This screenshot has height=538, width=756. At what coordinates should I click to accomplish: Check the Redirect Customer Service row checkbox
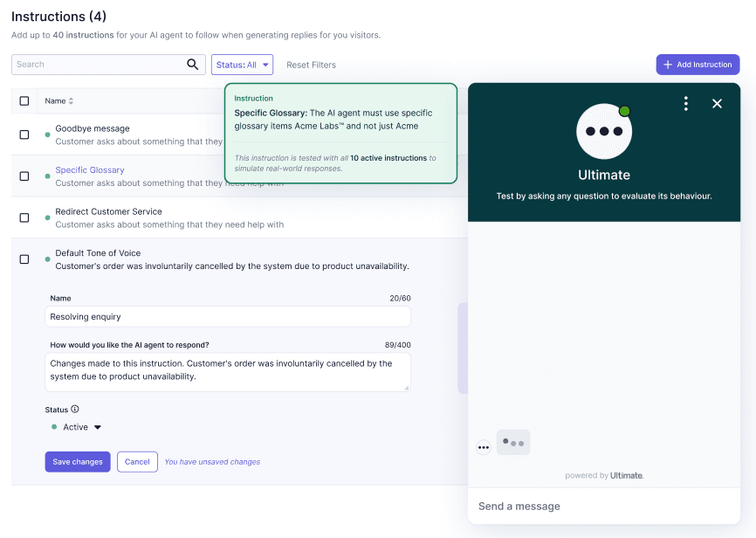pyautogui.click(x=24, y=216)
